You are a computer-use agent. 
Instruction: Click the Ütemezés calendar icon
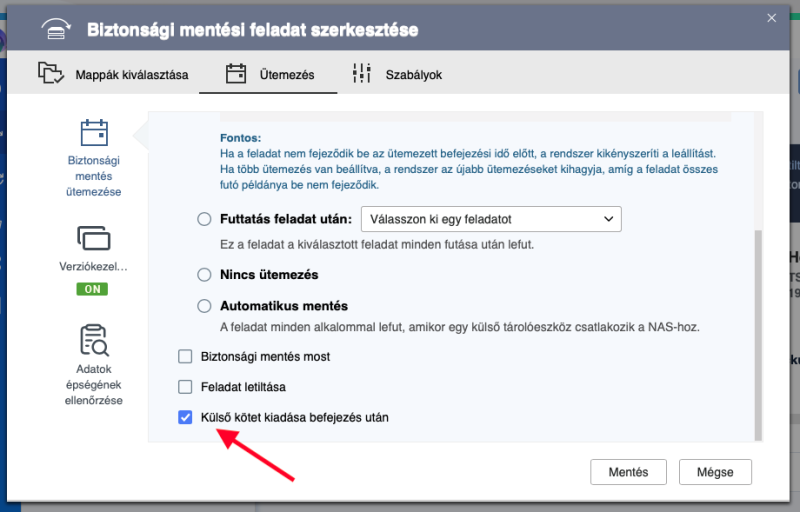coord(236,74)
